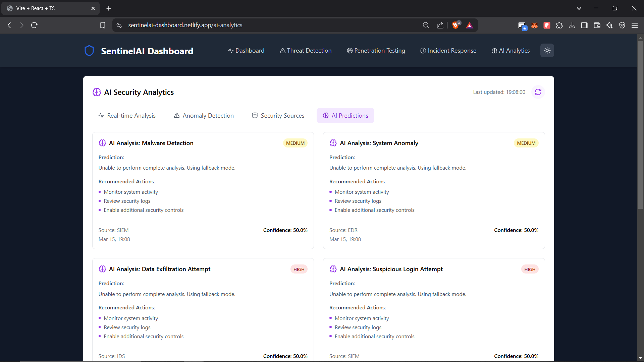Image resolution: width=644 pixels, height=362 pixels.
Task: Navigate to Incident Response
Action: point(448,51)
